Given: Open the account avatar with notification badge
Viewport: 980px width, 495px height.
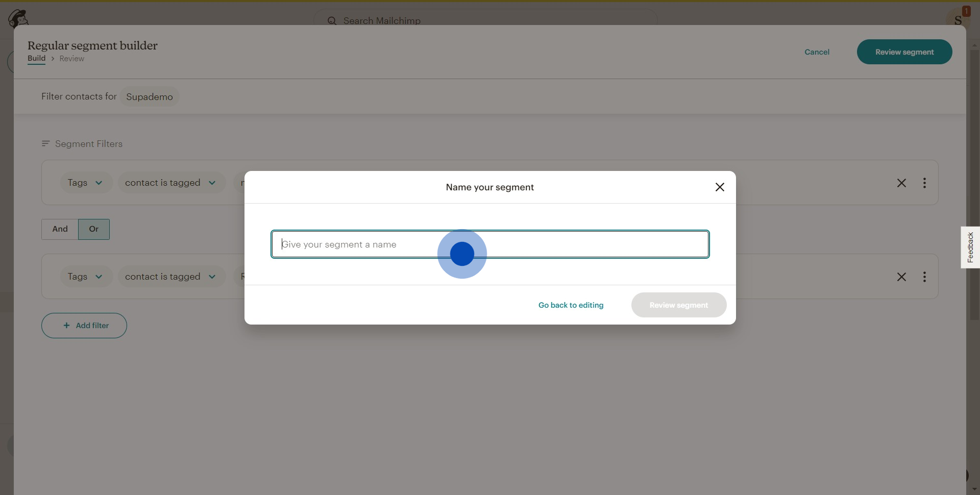Looking at the screenshot, I should tap(958, 18).
